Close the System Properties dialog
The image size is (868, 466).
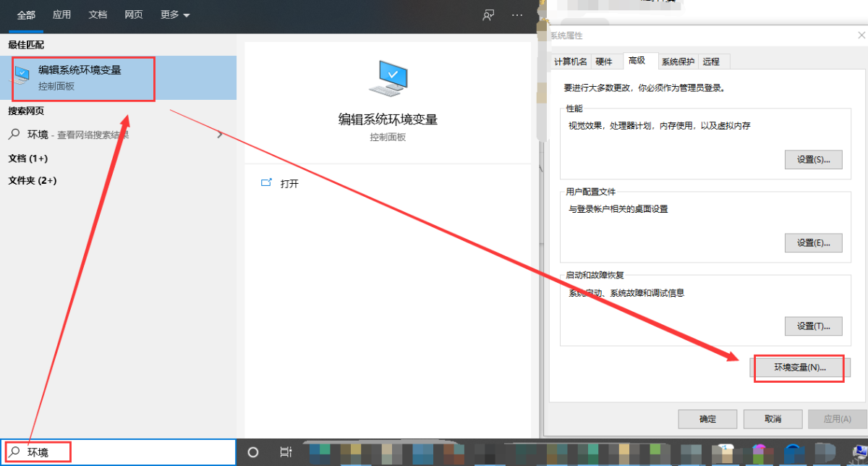pos(860,35)
